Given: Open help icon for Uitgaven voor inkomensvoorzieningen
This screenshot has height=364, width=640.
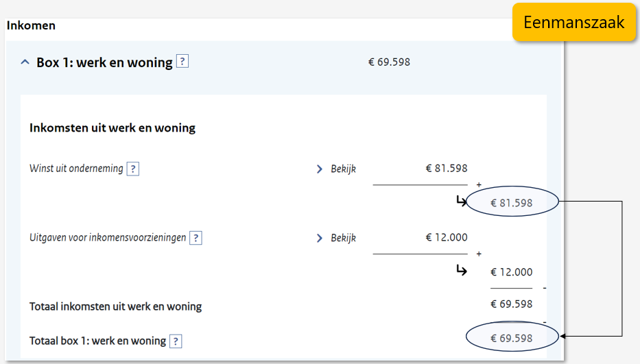Looking at the screenshot, I should pos(196,238).
